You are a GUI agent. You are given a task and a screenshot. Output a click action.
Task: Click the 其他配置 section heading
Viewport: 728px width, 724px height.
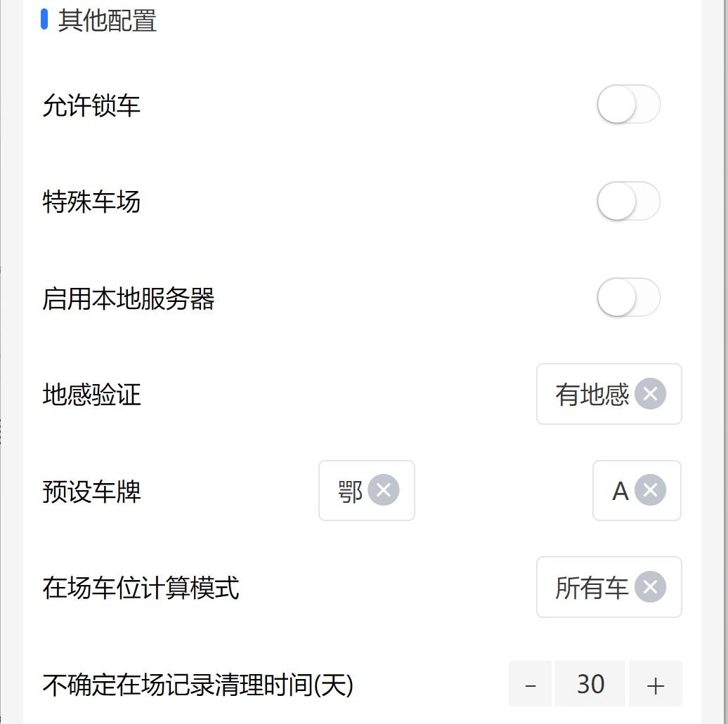tap(108, 20)
